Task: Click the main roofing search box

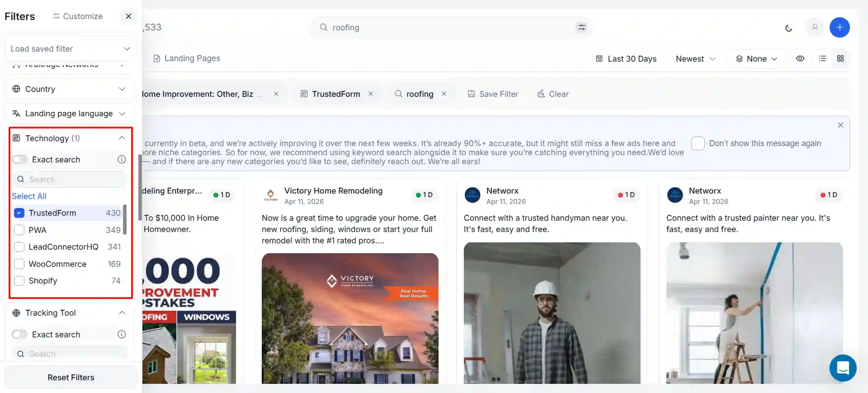Action: [x=451, y=28]
